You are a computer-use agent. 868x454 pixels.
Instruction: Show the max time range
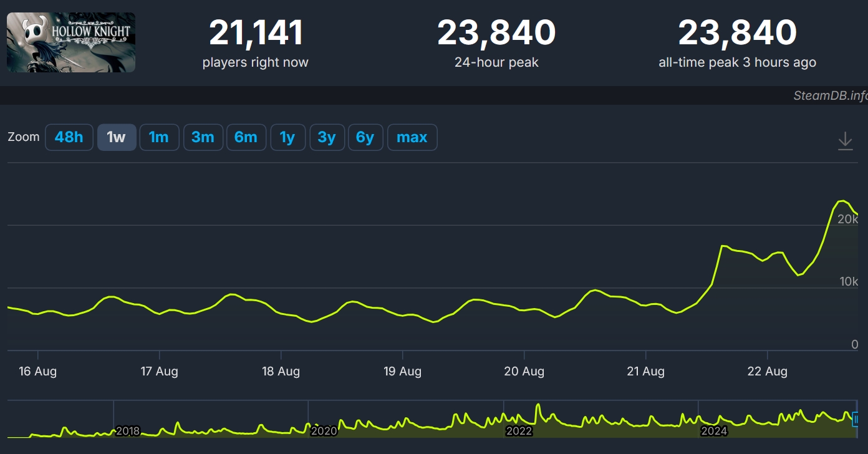(412, 137)
